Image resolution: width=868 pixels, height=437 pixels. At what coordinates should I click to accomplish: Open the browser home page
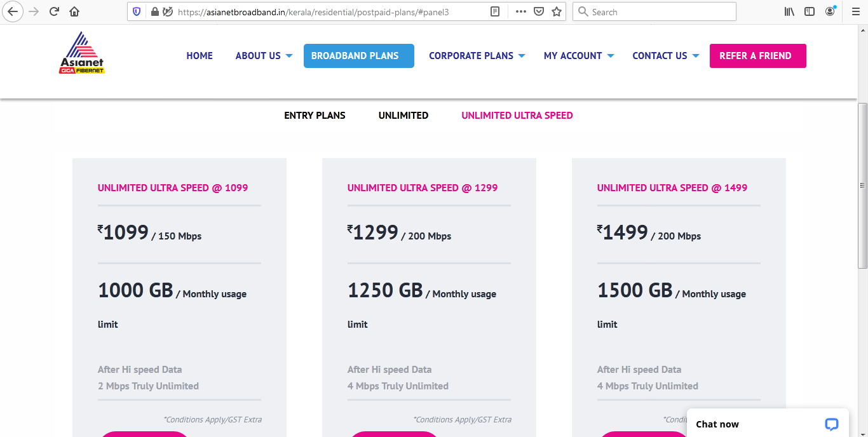point(74,11)
